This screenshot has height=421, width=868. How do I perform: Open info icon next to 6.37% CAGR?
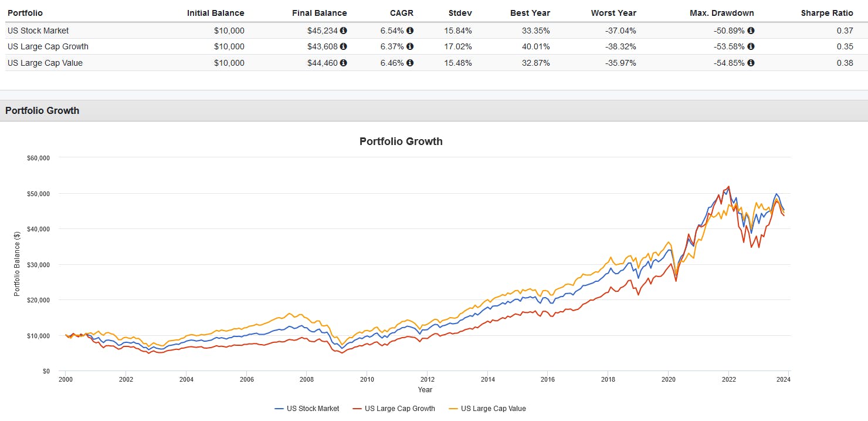[410, 46]
